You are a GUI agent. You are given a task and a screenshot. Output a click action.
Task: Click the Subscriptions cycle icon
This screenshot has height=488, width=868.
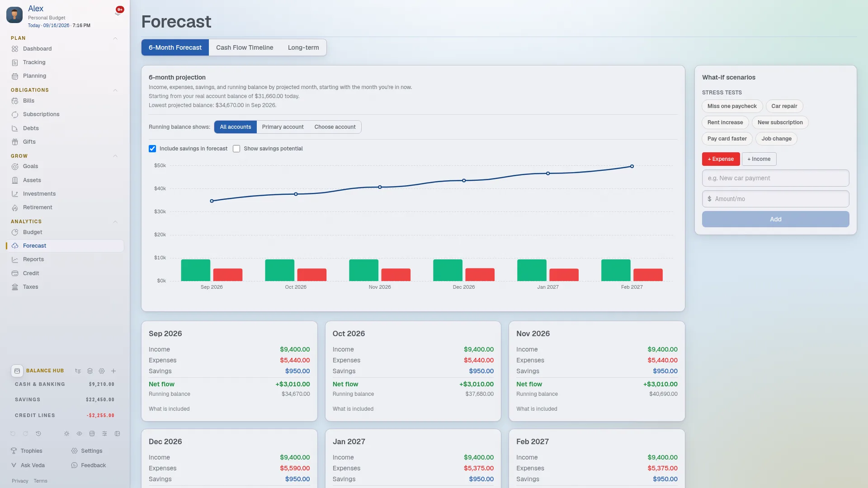coord(15,114)
